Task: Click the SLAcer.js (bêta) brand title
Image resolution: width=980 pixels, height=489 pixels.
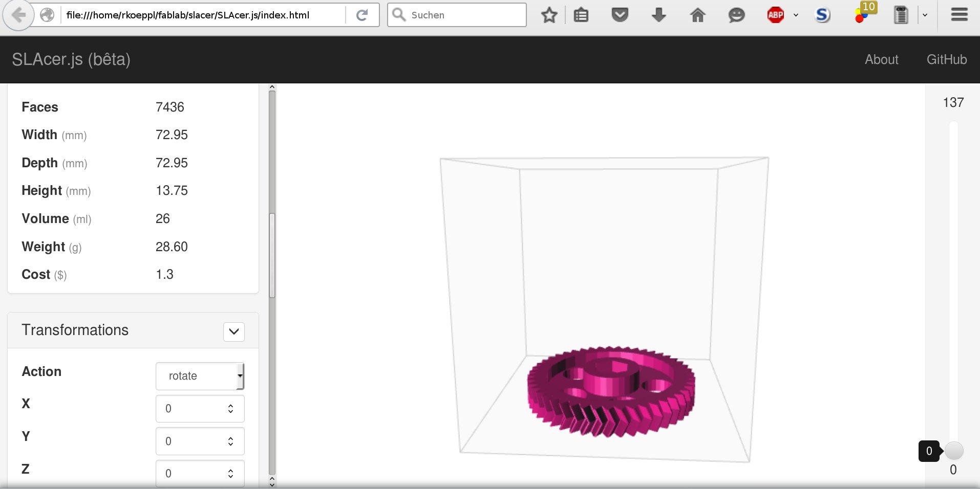Action: point(71,59)
